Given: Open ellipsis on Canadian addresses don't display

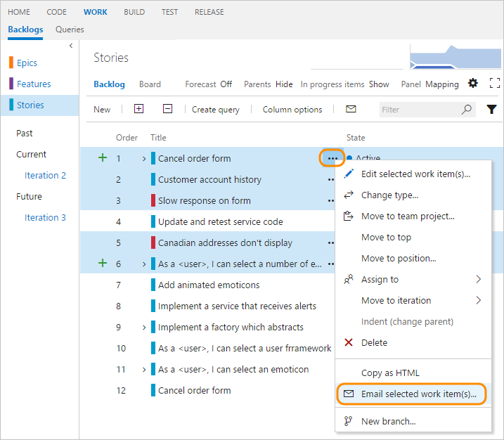Looking at the screenshot, I should (x=331, y=242).
